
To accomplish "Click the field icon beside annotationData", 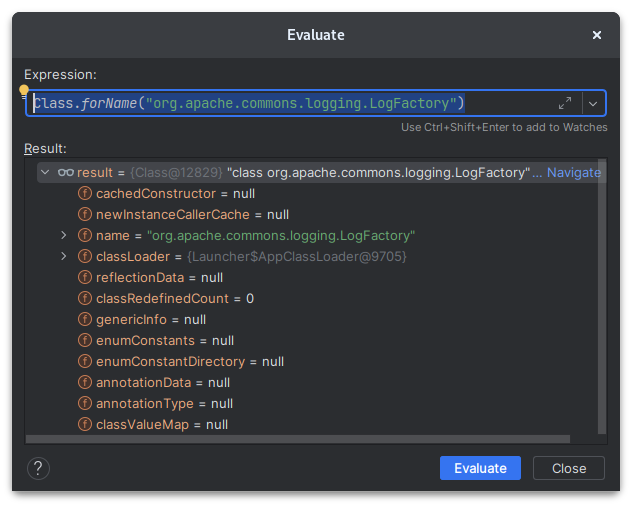I will pos(85,382).
